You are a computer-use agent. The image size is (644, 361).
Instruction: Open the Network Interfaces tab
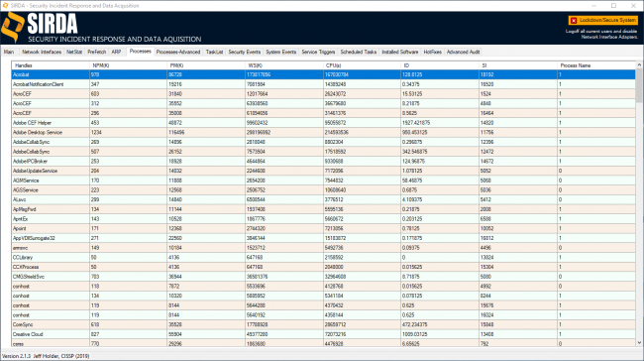click(42, 52)
